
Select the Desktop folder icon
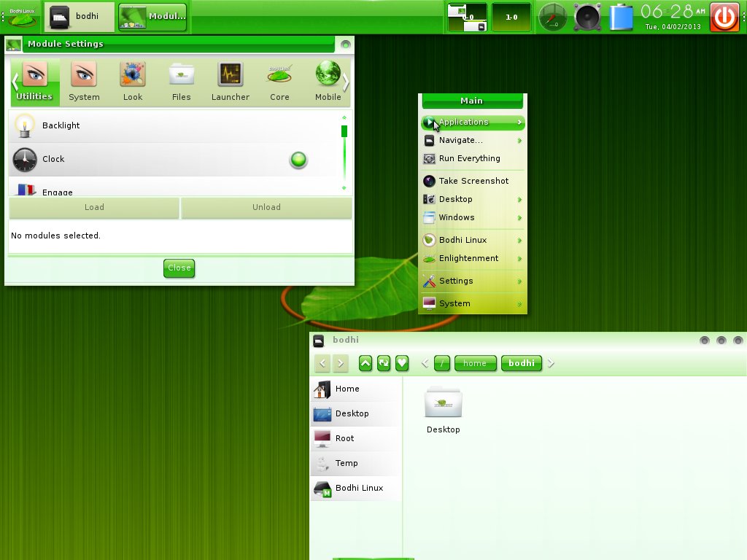pyautogui.click(x=443, y=410)
